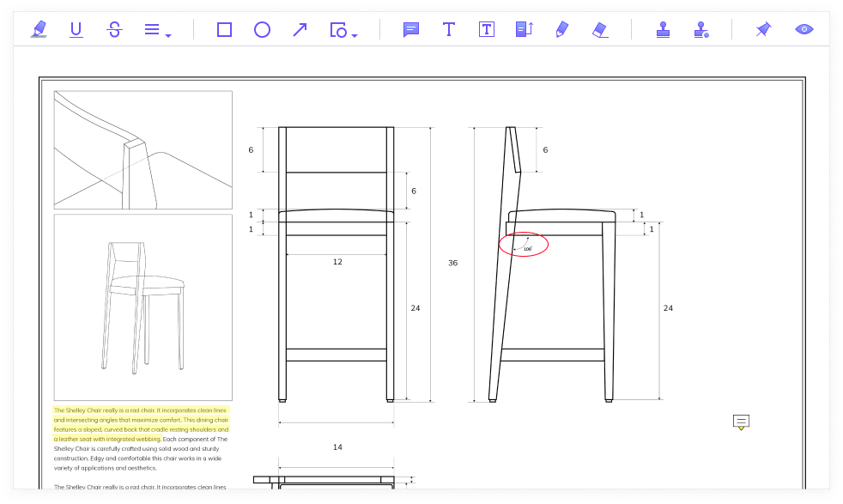The width and height of the screenshot is (843, 504).
Task: Toggle annotation visibility with eye icon
Action: (804, 29)
